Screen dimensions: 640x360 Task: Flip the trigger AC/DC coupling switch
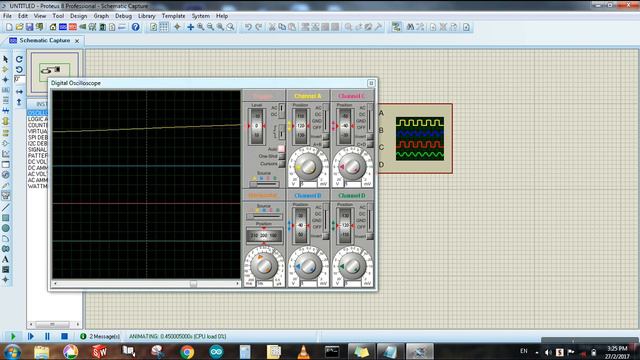[282, 111]
